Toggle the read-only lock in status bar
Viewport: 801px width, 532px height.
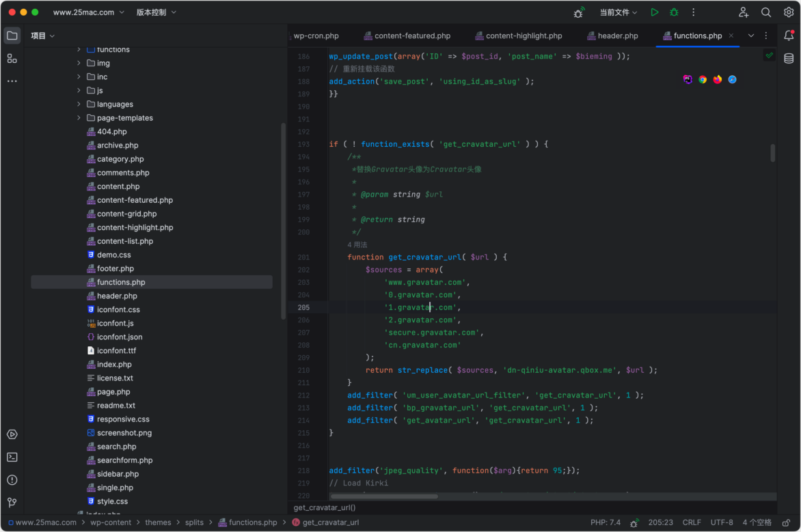[787, 523]
